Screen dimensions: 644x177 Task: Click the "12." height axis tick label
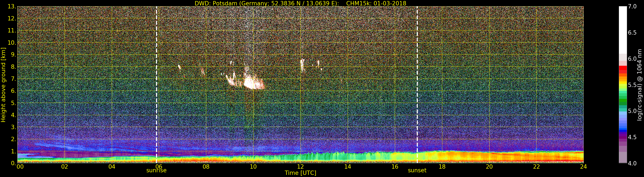pos(12,18)
